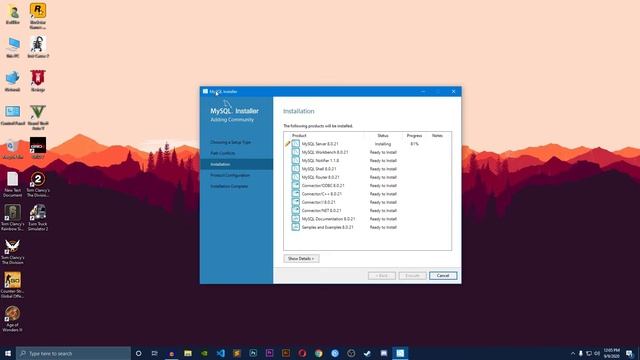Select the Connector/ODBC 8.0.21 row text

click(323, 186)
